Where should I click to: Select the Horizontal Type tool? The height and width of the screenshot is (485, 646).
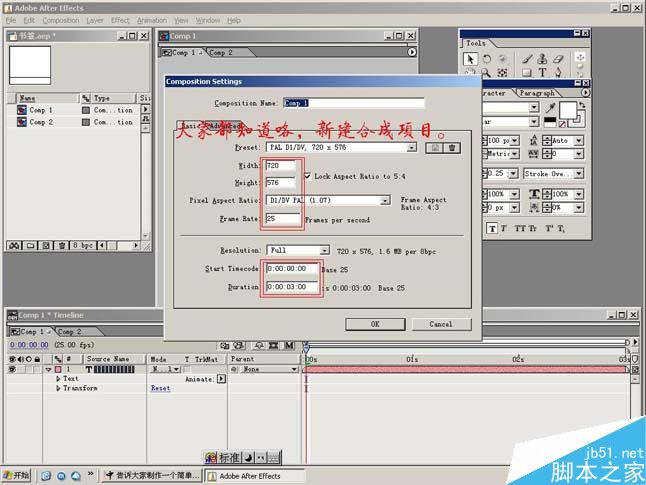(x=543, y=73)
